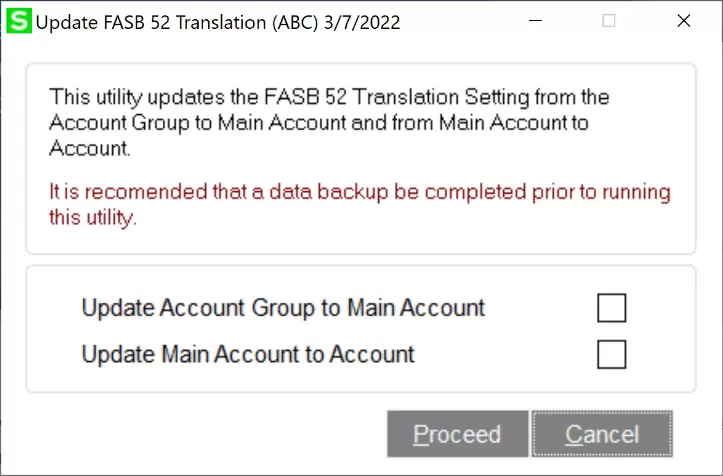Click the "Update Account Group to Main Account" label
This screenshot has width=723, height=476.
pyautogui.click(x=283, y=308)
